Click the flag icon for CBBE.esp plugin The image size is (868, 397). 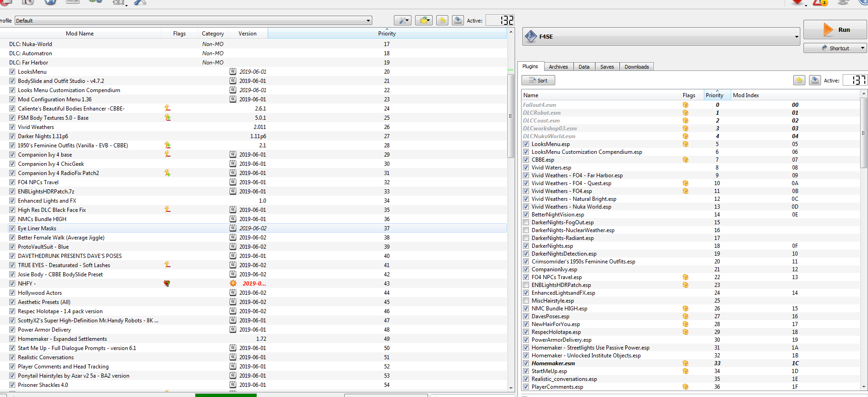686,160
